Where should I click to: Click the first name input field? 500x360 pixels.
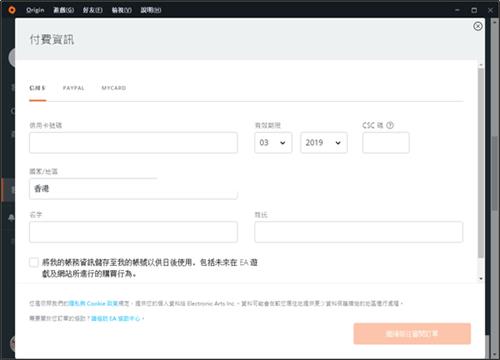click(x=133, y=232)
